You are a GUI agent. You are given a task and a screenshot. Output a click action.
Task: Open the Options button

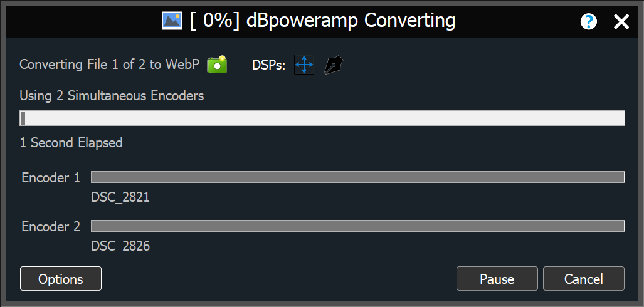coord(61,279)
